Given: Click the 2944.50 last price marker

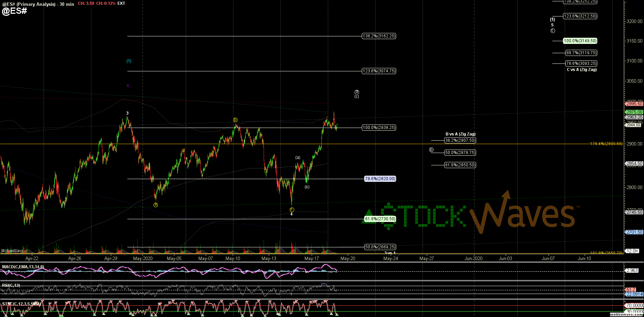Looking at the screenshot, I should [x=633, y=125].
